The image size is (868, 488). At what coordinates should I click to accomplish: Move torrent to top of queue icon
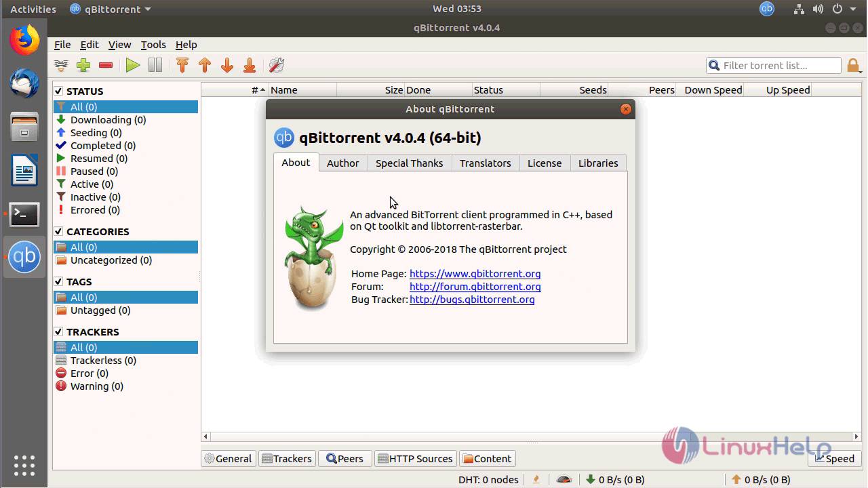tap(182, 66)
